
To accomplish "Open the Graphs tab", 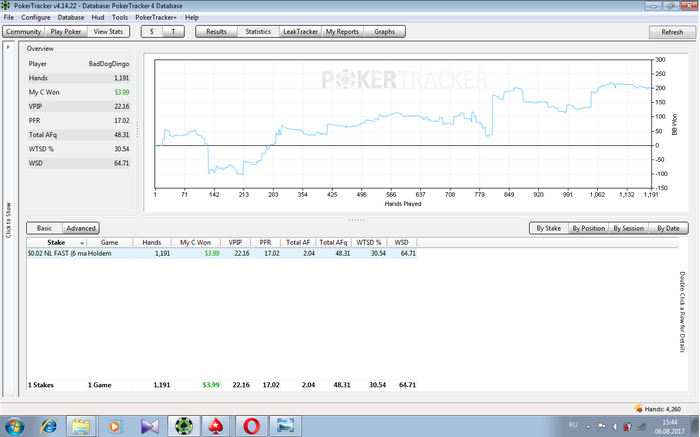I will click(384, 32).
